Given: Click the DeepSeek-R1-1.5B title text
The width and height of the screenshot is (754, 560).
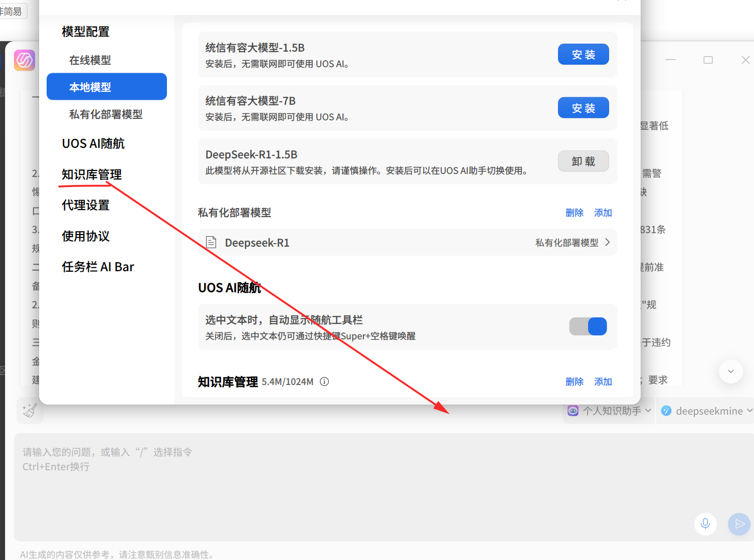Looking at the screenshot, I should tap(251, 154).
